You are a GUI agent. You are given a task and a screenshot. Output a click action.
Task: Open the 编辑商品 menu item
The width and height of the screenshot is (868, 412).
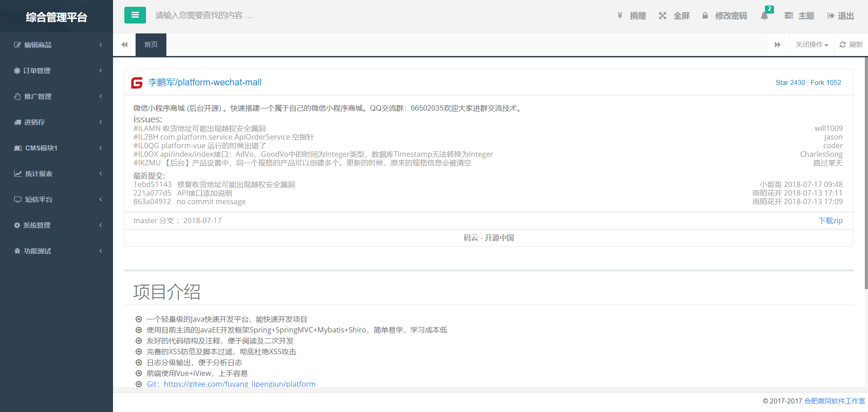pos(57,45)
